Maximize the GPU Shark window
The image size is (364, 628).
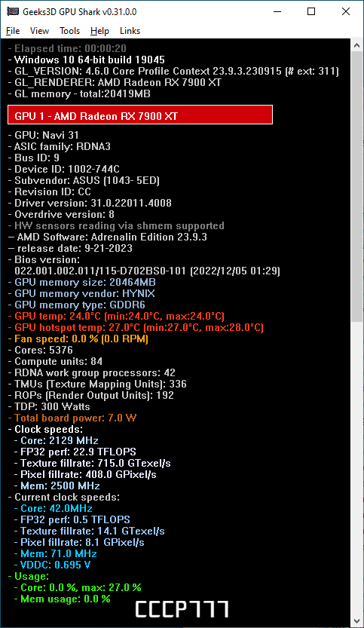(x=311, y=11)
